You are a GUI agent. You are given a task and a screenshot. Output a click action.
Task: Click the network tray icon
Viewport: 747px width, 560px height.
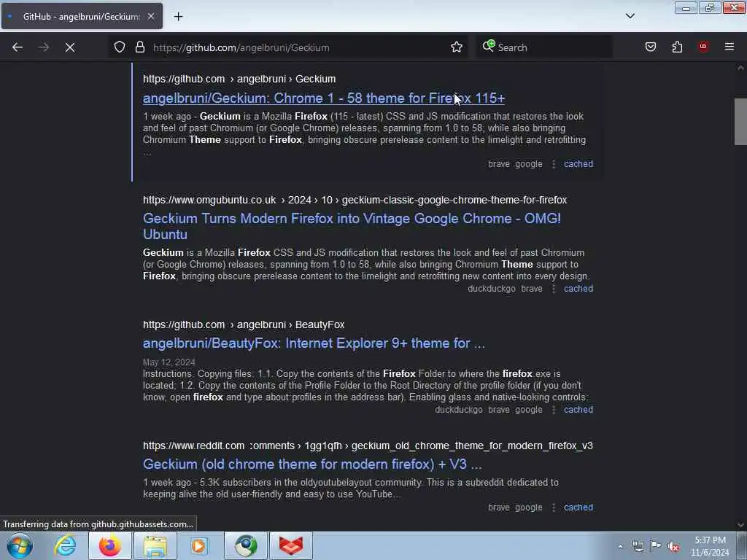point(638,546)
